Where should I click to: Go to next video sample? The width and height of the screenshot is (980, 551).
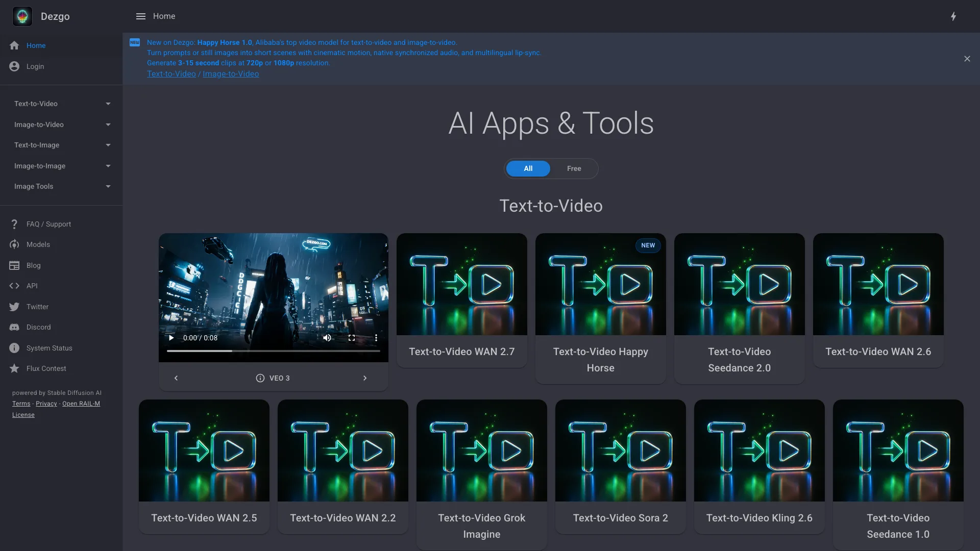pos(365,378)
